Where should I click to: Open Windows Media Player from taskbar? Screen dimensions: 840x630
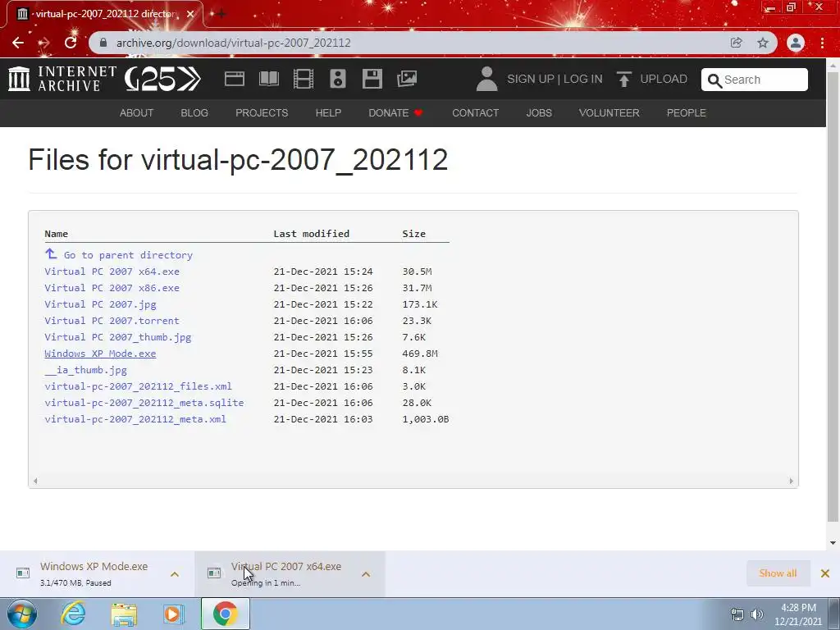(x=173, y=614)
